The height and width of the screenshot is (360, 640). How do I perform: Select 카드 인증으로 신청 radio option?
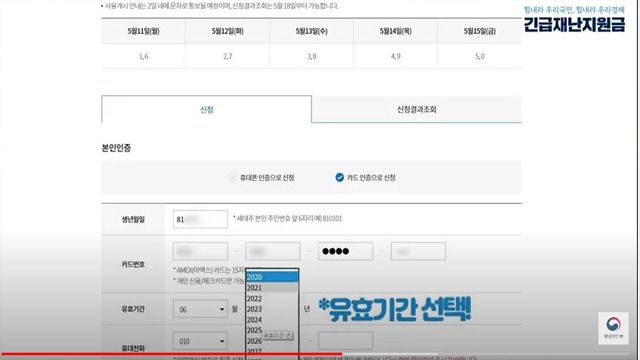pos(365,178)
